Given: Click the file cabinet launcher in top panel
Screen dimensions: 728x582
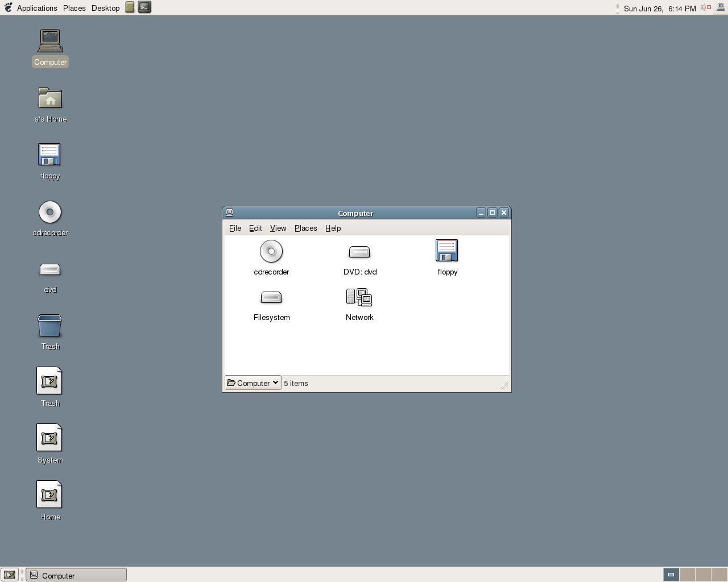Looking at the screenshot, I should [x=130, y=7].
